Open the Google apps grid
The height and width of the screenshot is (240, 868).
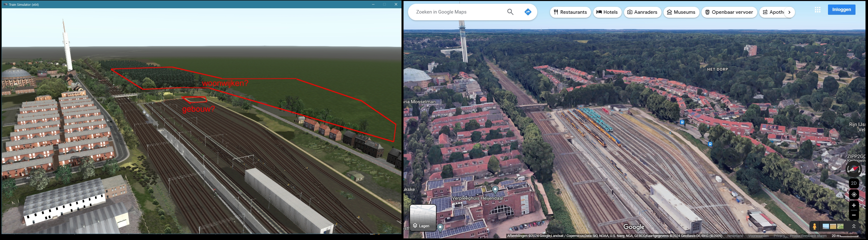pos(817,10)
